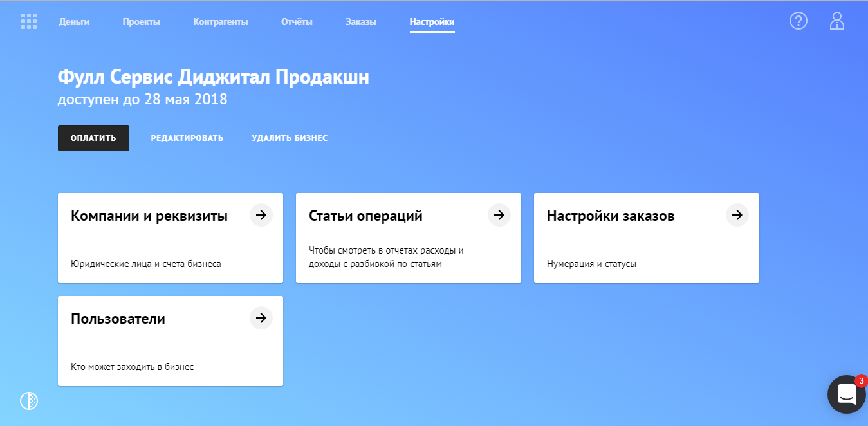Select the Настройки tab

pos(432,21)
